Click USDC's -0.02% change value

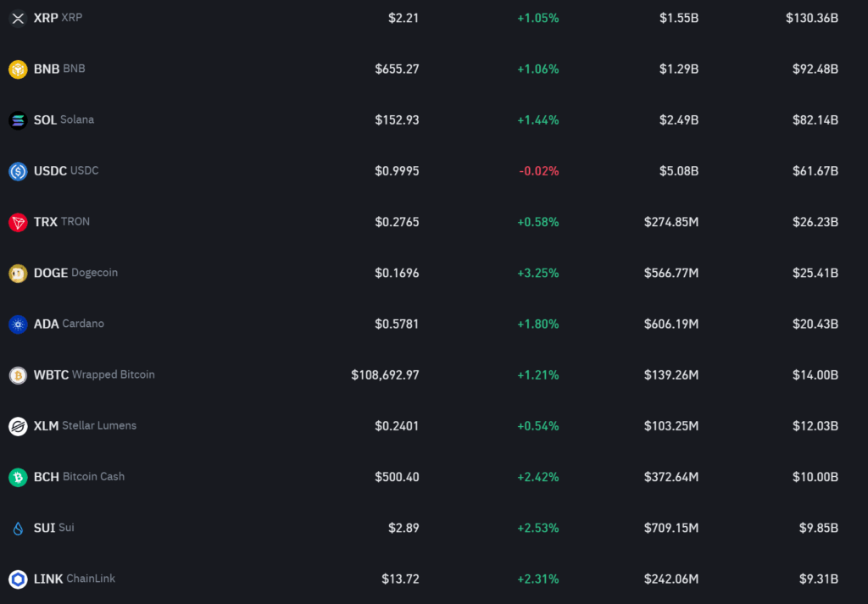pos(539,171)
